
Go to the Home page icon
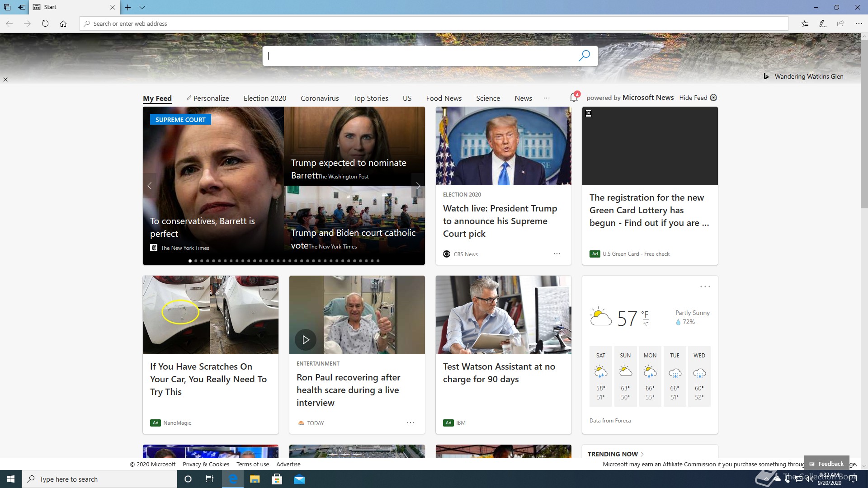(63, 23)
